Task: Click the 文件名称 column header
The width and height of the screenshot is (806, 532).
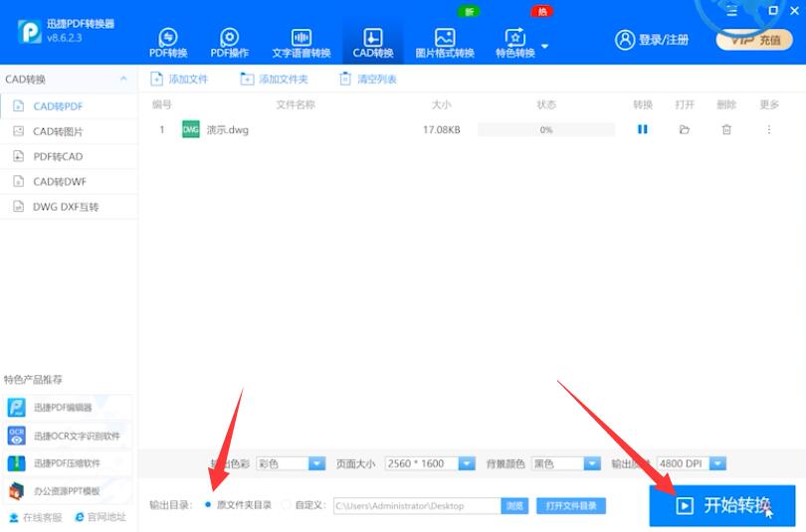Action: tap(296, 104)
